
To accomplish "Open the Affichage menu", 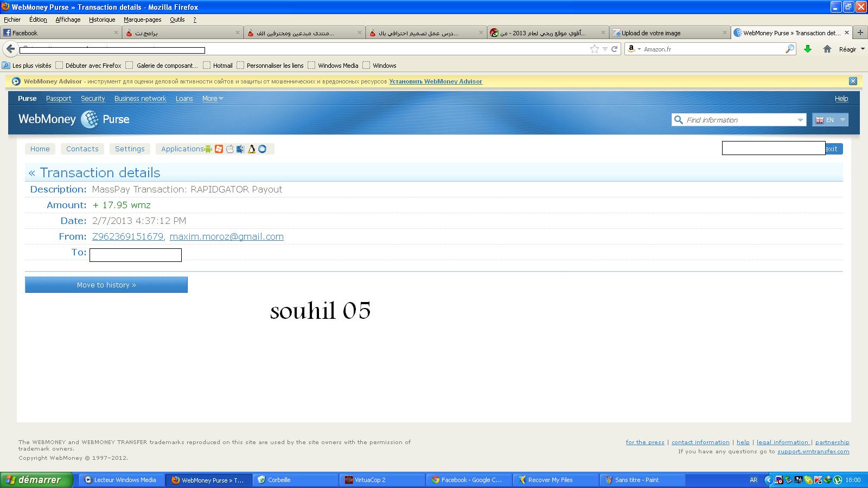I will point(68,20).
